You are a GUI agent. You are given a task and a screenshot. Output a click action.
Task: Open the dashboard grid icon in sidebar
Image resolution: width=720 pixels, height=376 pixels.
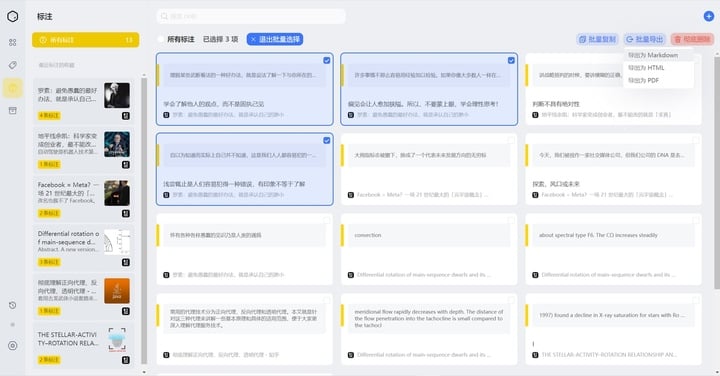pyautogui.click(x=12, y=42)
